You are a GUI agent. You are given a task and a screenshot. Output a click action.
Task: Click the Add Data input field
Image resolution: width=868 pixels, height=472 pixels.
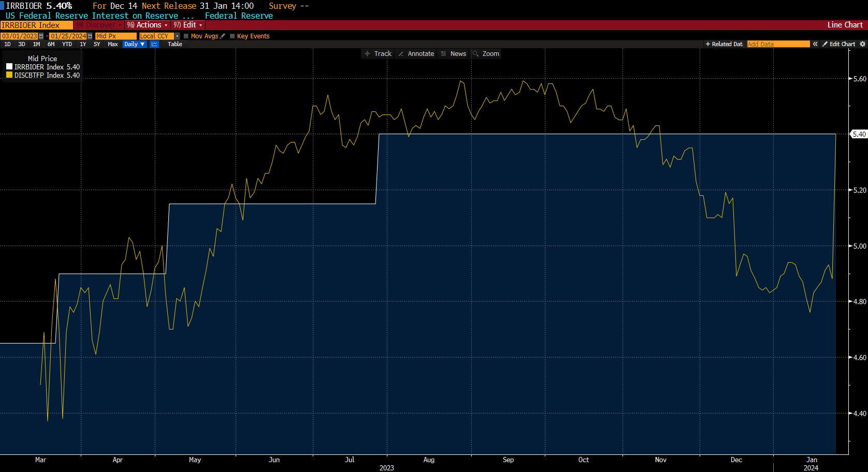coord(778,44)
